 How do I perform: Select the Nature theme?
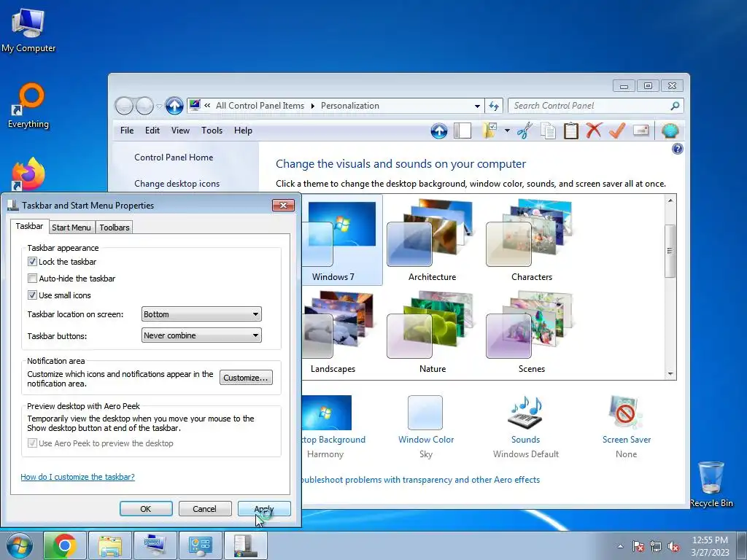pyautogui.click(x=432, y=332)
